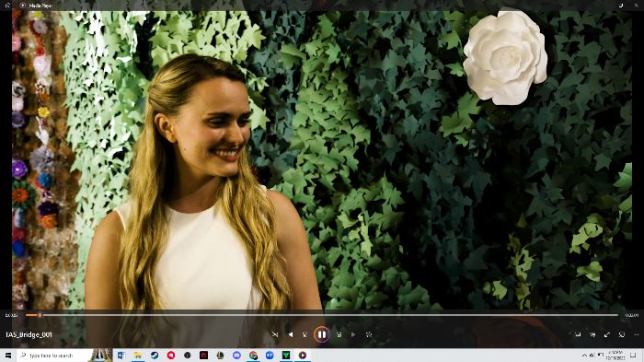Open the blue SY app on the taskbar
The height and width of the screenshot is (362, 644).
pos(270,355)
